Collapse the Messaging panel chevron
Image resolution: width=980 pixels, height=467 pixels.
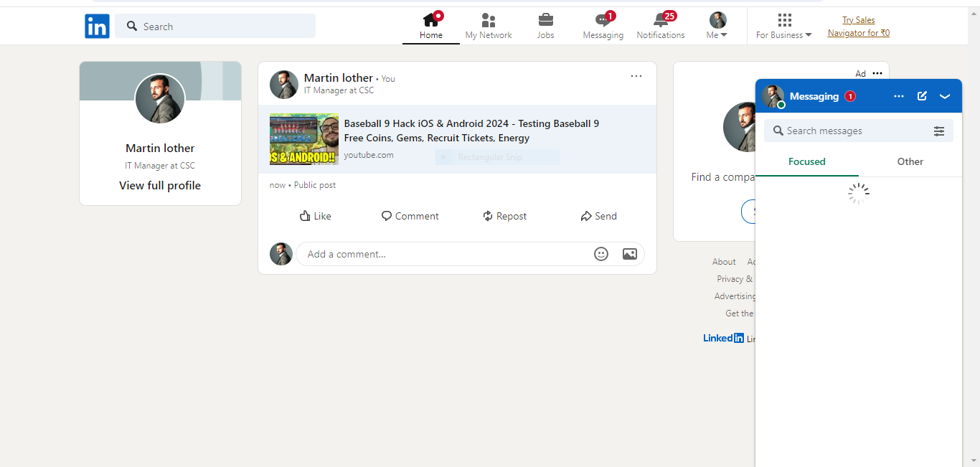945,96
